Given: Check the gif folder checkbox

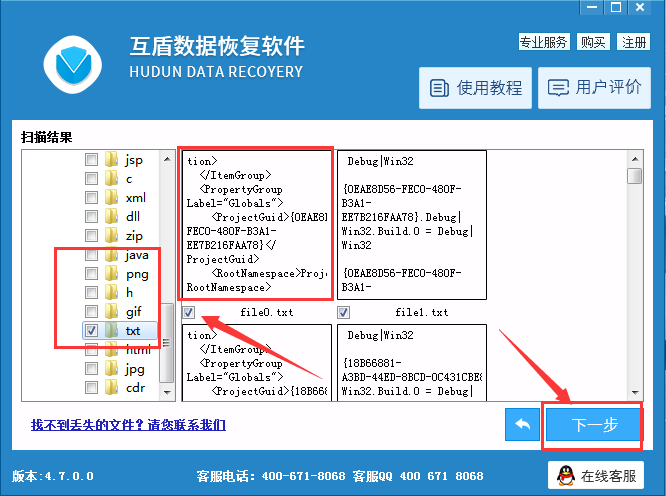Looking at the screenshot, I should coord(91,311).
